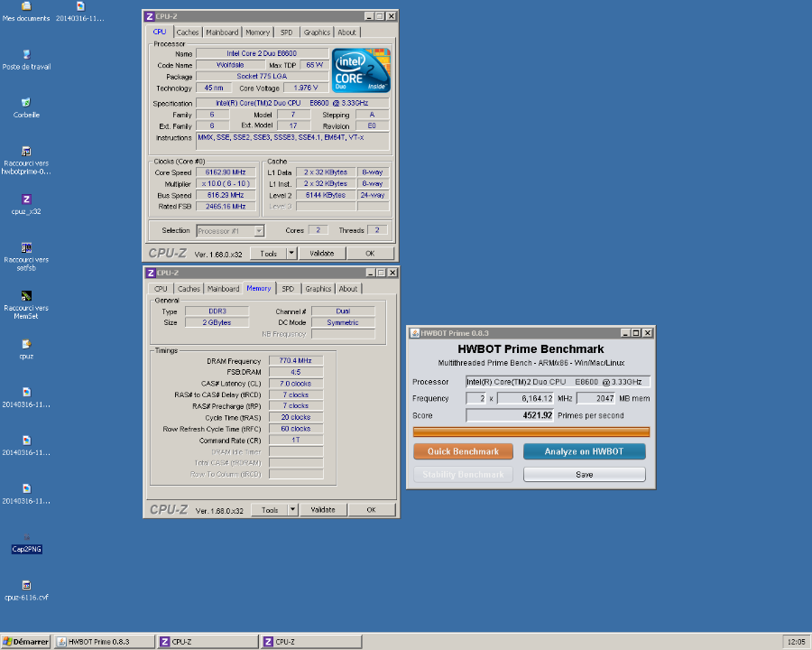812x650 pixels.
Task: Click Save button in HWBOT Prime
Action: [584, 474]
